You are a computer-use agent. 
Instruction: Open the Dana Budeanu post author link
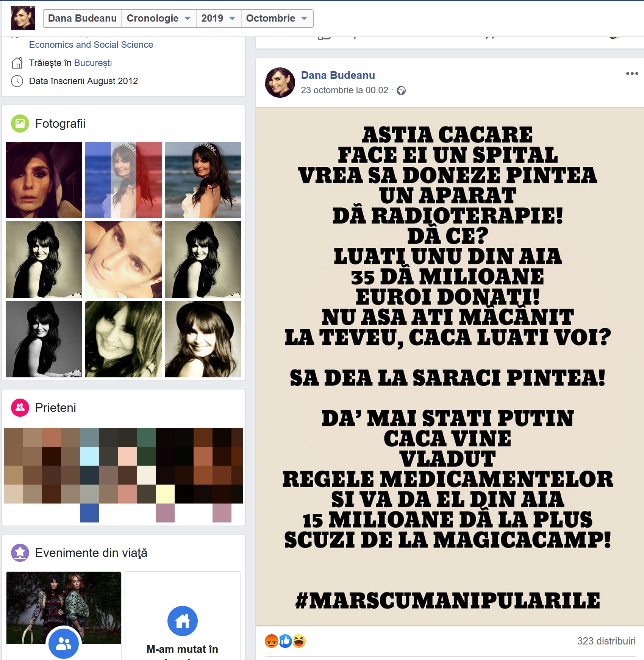338,75
